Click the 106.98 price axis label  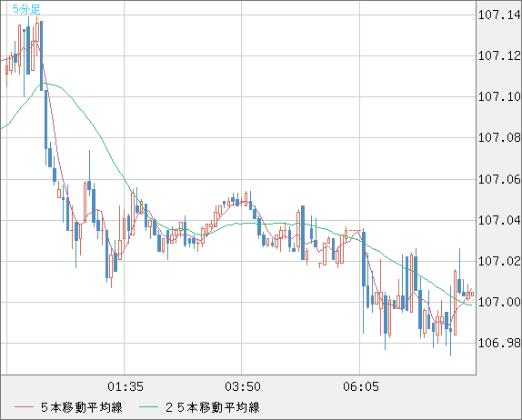pos(499,343)
